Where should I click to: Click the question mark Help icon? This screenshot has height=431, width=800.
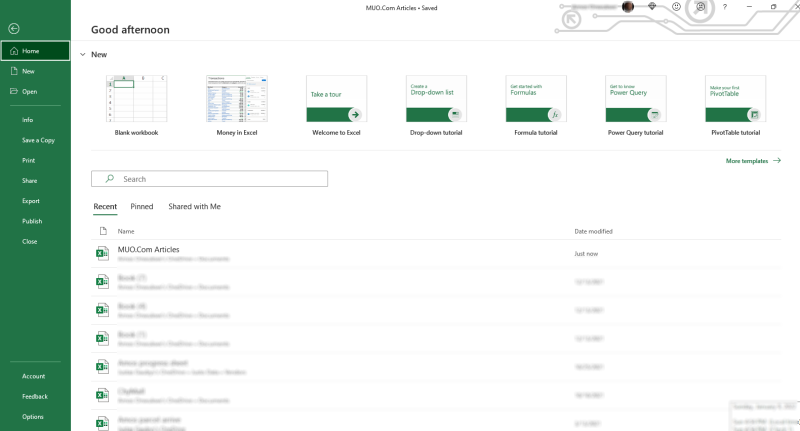point(725,7)
